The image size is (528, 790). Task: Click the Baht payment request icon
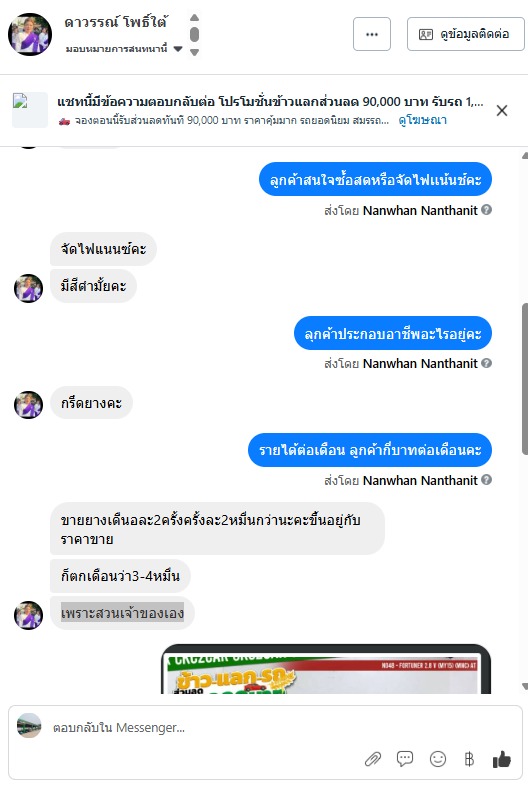point(469,759)
